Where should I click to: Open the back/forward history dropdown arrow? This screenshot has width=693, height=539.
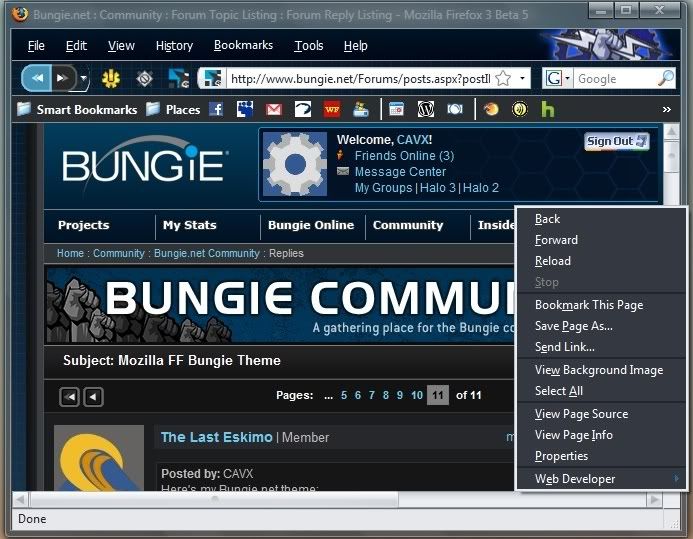[x=84, y=78]
